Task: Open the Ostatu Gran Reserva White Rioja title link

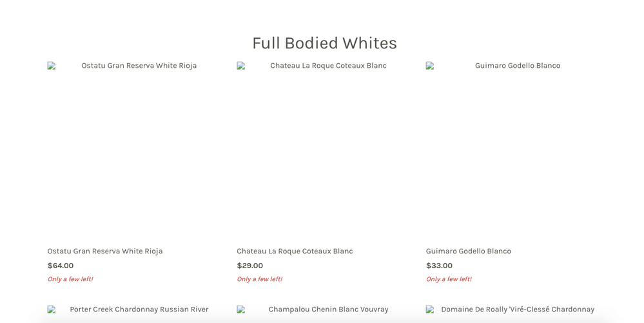Action: 104,251
